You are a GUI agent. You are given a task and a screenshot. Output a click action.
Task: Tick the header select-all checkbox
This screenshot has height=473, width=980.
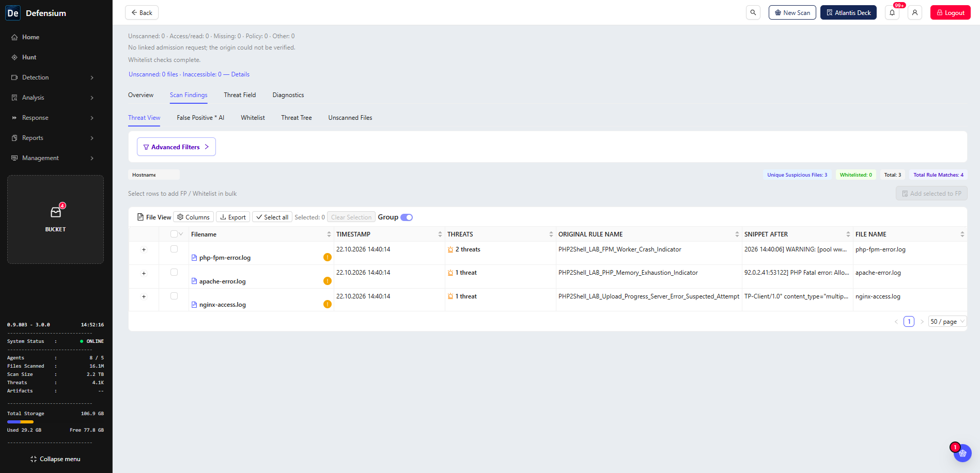pos(174,234)
